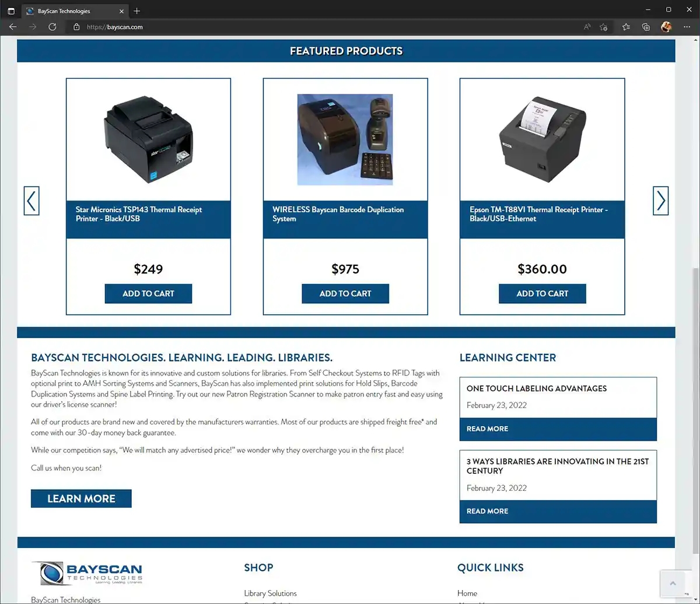Open a new tab with plus icon
Screen dimensions: 700x604
point(136,11)
